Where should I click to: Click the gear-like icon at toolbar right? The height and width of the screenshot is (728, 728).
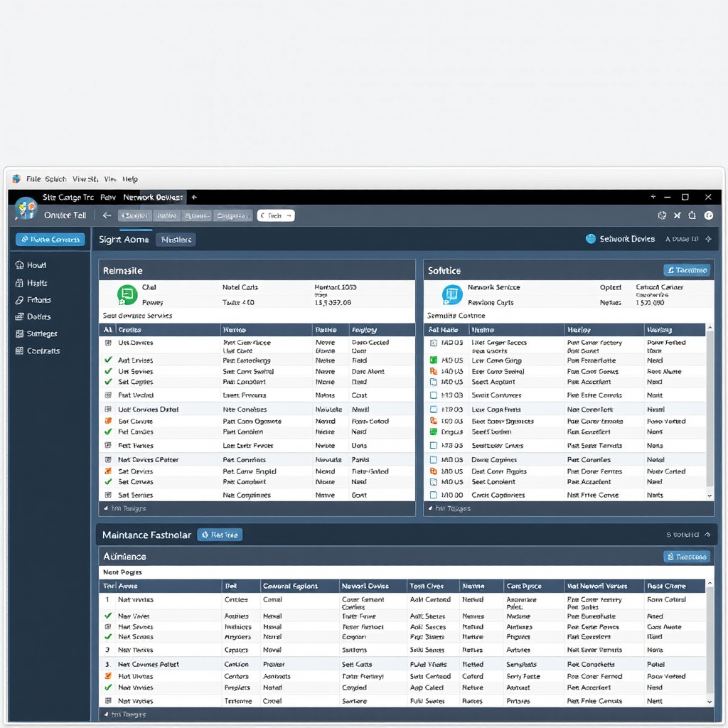tap(662, 215)
